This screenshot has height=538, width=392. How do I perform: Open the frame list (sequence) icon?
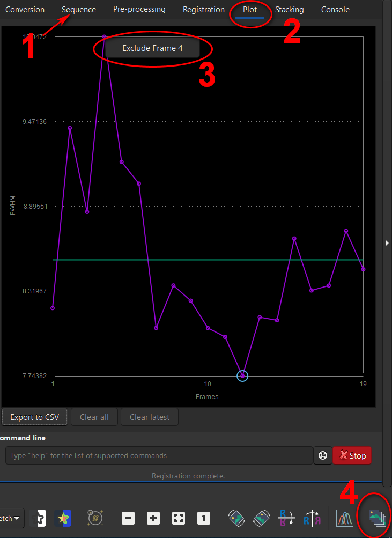tap(377, 518)
